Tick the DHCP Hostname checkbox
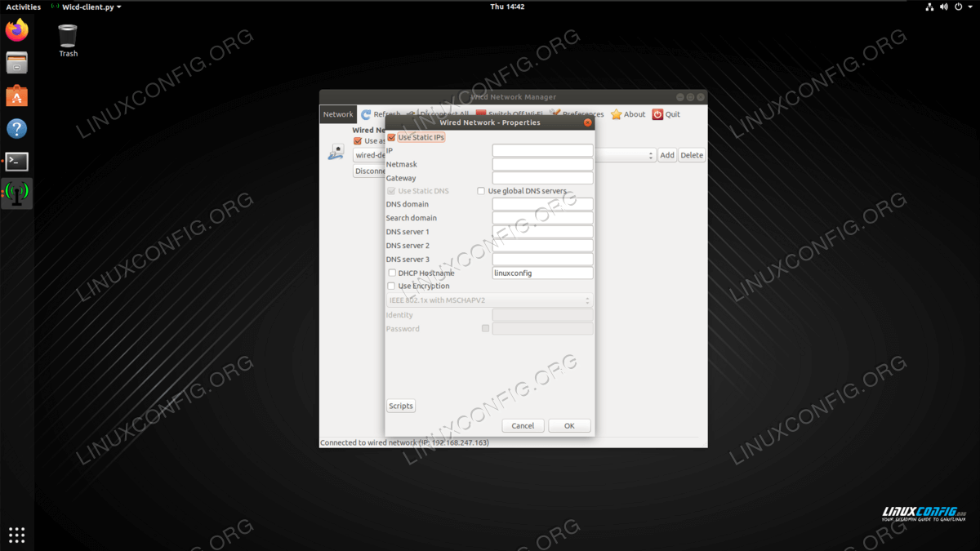The width and height of the screenshot is (980, 551). click(x=392, y=273)
